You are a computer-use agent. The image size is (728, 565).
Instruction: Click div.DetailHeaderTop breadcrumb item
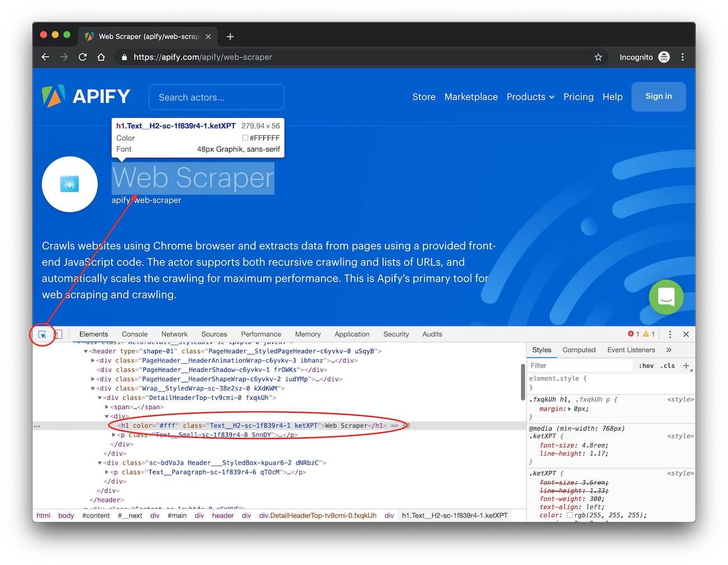(318, 516)
